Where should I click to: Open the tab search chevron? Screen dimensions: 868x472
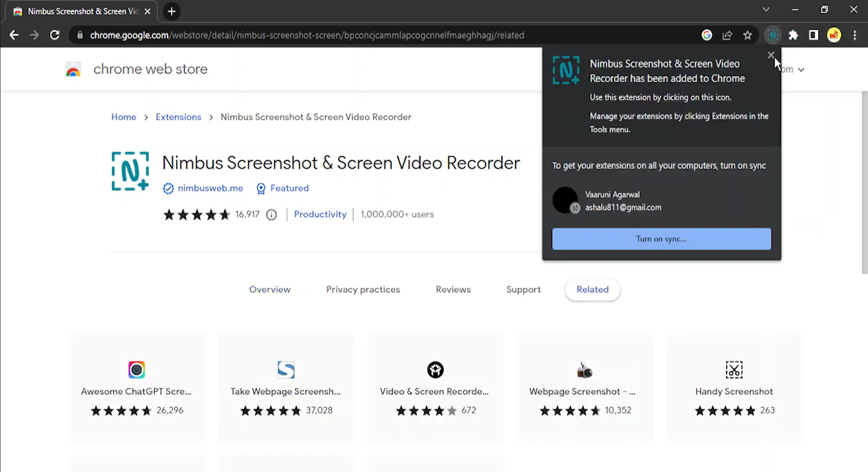(766, 9)
